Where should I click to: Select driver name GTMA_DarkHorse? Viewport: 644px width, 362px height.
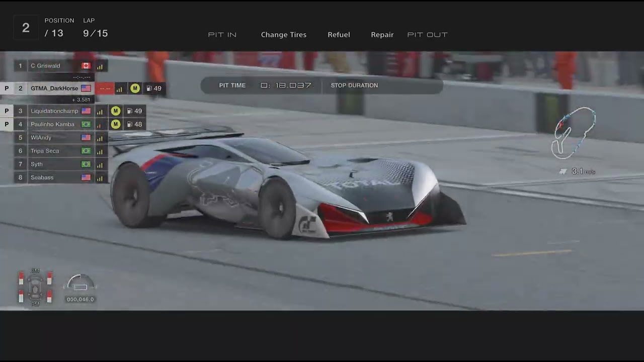54,88
